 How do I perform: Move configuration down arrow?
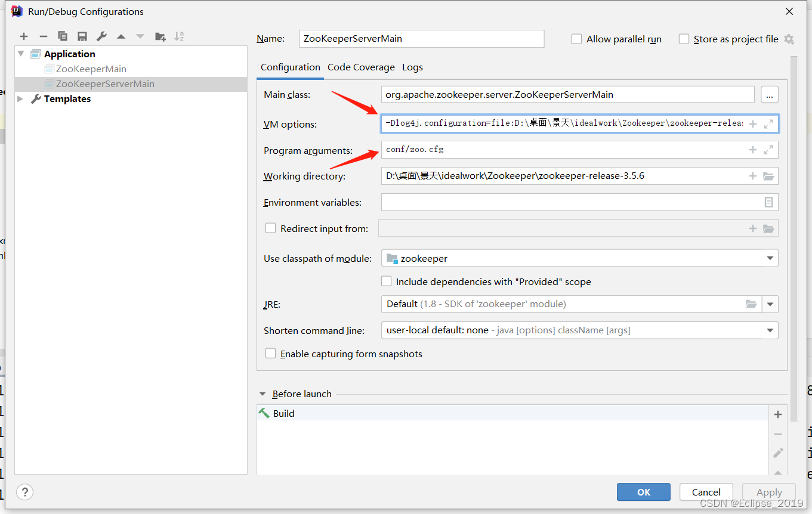[140, 37]
